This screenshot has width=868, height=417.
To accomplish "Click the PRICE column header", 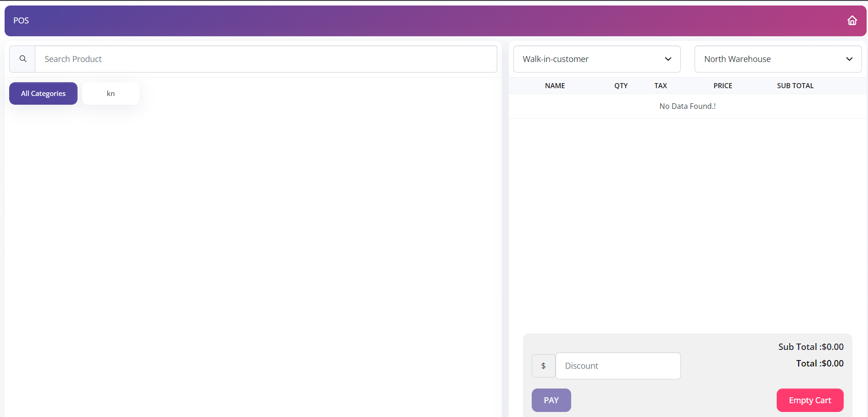I will point(723,86).
